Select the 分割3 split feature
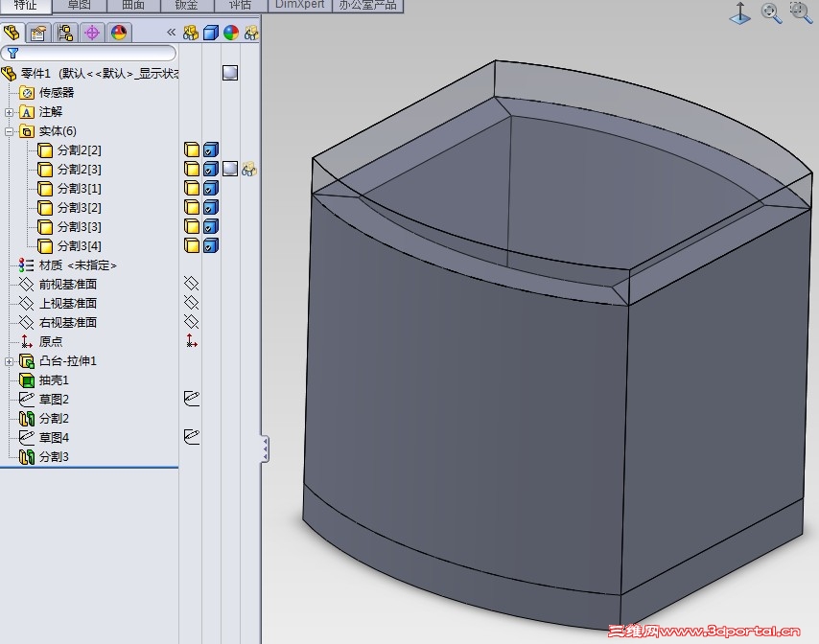 (44, 457)
